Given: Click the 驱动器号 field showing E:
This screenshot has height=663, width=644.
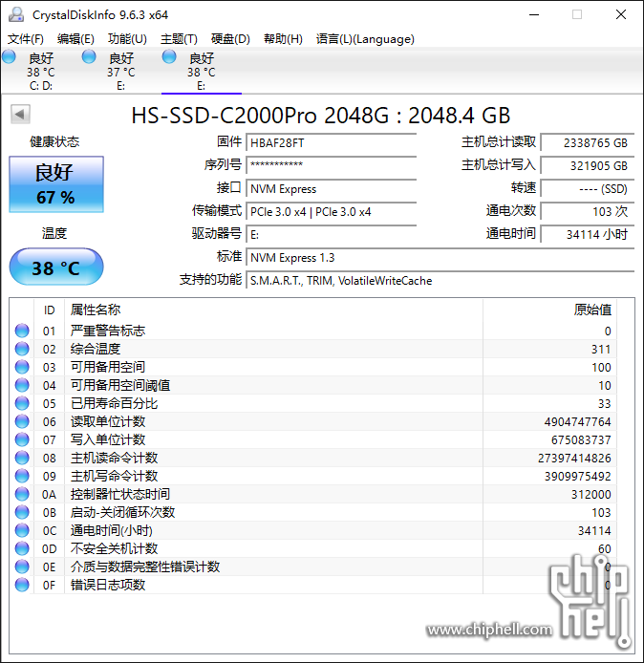Looking at the screenshot, I should tap(332, 234).
